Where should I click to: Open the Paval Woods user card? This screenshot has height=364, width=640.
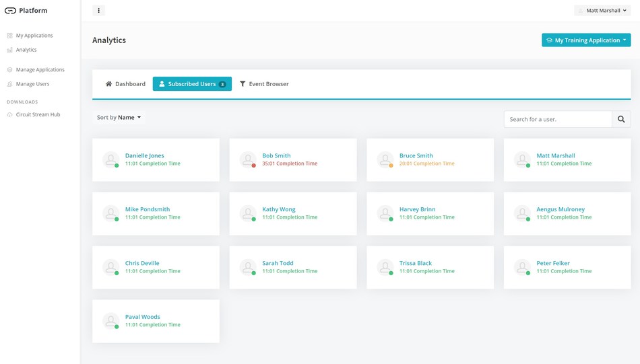point(156,321)
